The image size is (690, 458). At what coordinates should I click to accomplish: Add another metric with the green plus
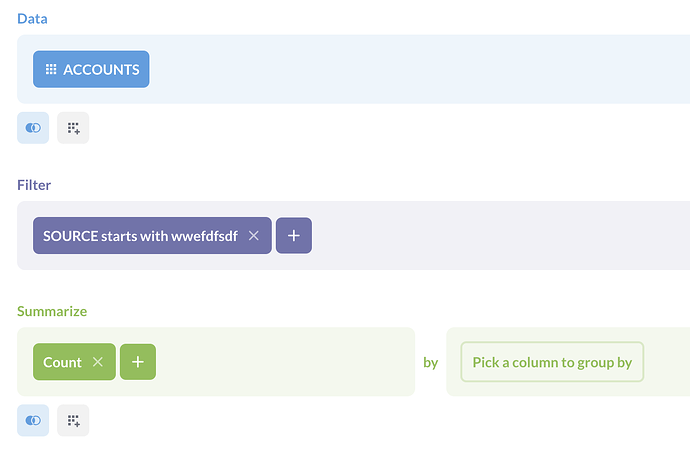[138, 362]
